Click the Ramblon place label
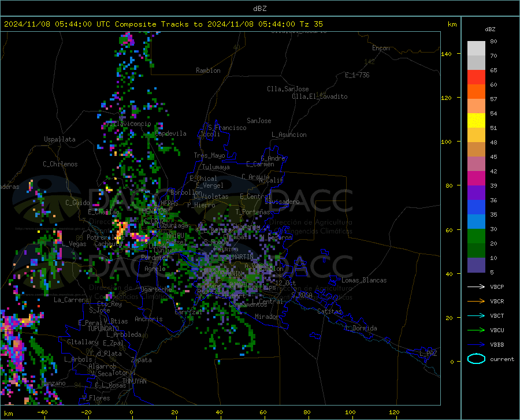 tap(208, 70)
